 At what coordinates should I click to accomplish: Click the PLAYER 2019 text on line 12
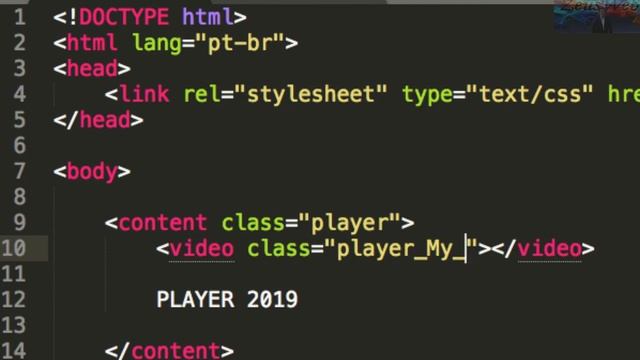click(x=227, y=300)
